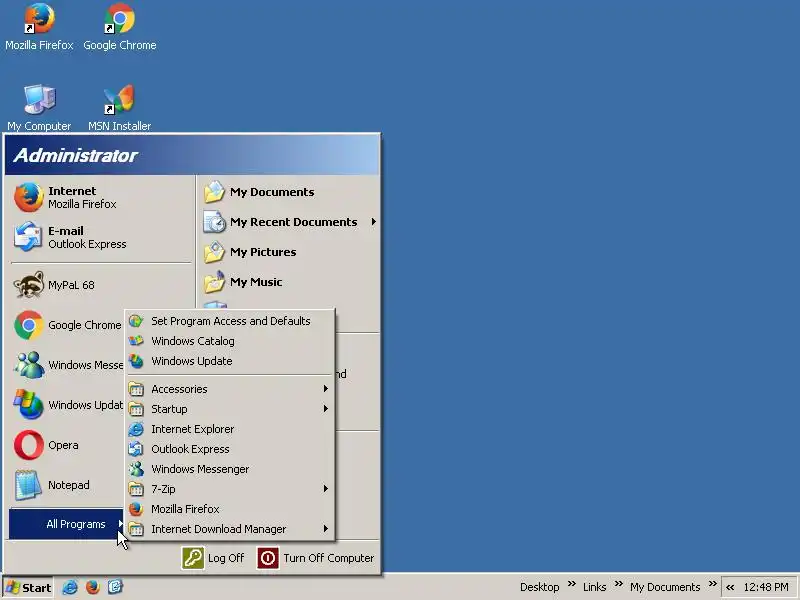This screenshot has width=800, height=600.
Task: Click the key icon for Log Off
Action: tap(193, 558)
